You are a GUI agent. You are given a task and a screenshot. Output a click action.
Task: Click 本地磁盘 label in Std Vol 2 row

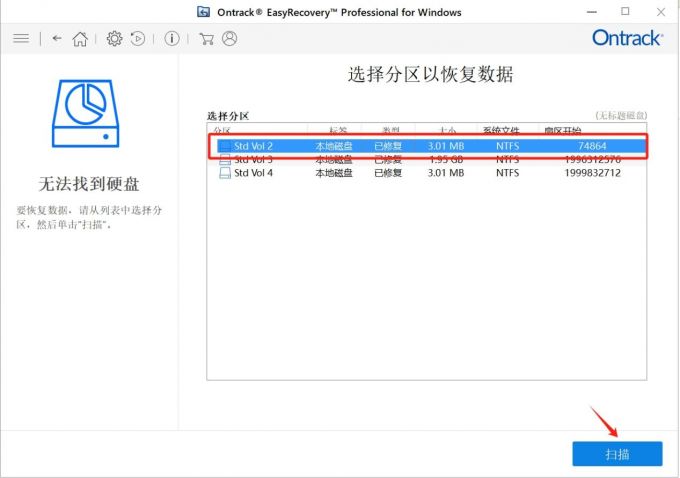334,146
